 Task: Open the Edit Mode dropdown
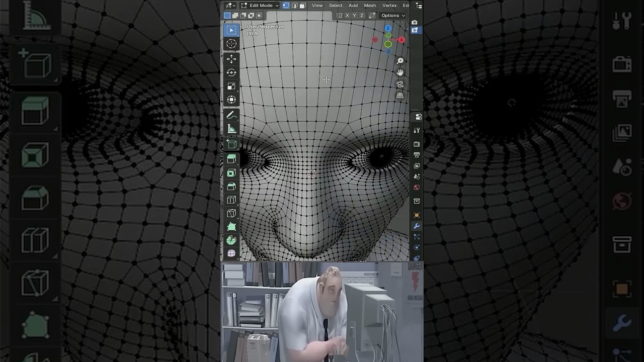(x=259, y=6)
